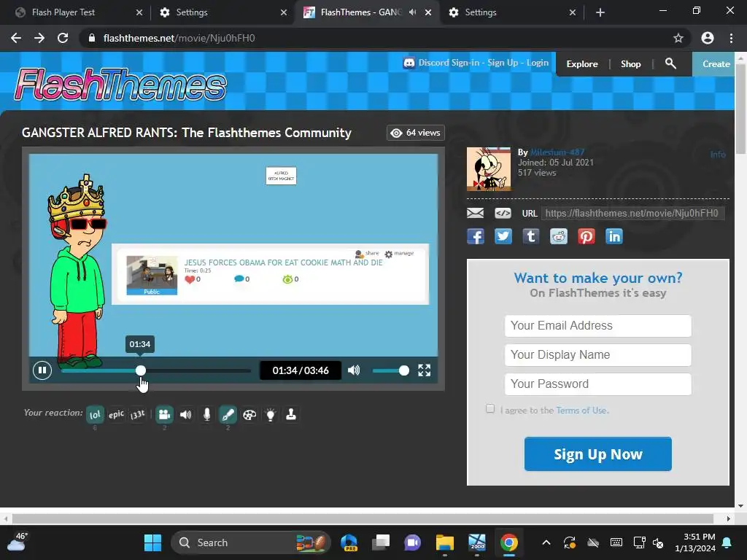Open the Login link

[x=538, y=63]
